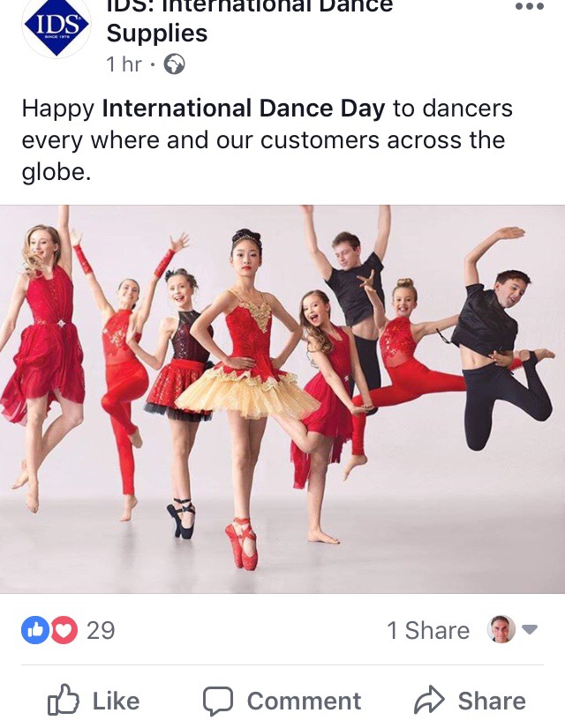Click the bold International Dance Day text
This screenshot has width=565, height=728.
click(x=244, y=109)
